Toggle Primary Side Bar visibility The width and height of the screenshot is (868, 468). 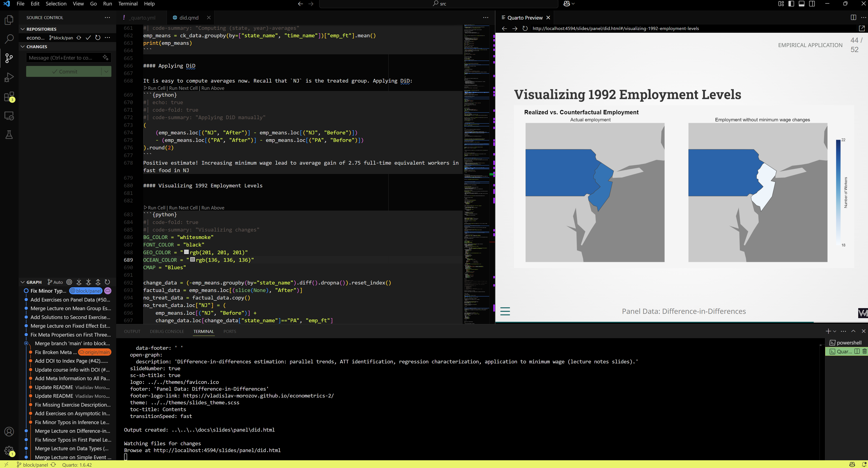[x=791, y=4]
